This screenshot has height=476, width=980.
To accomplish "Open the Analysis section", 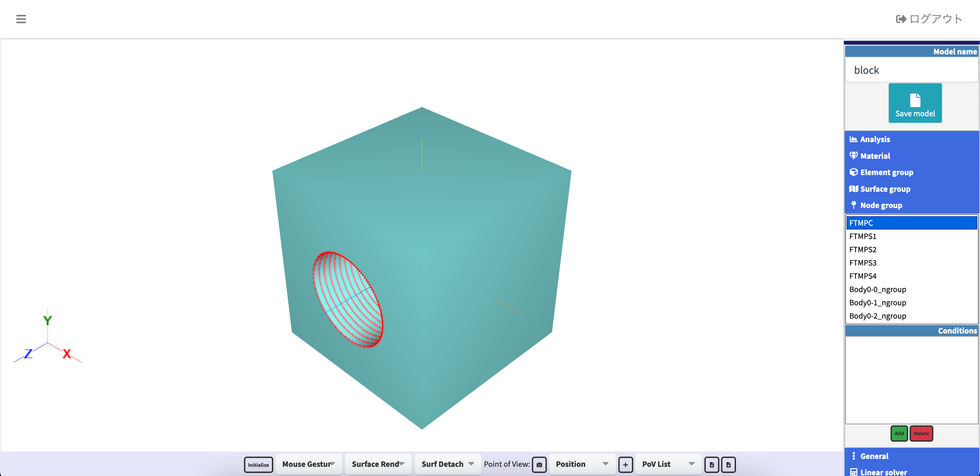I will pos(875,139).
